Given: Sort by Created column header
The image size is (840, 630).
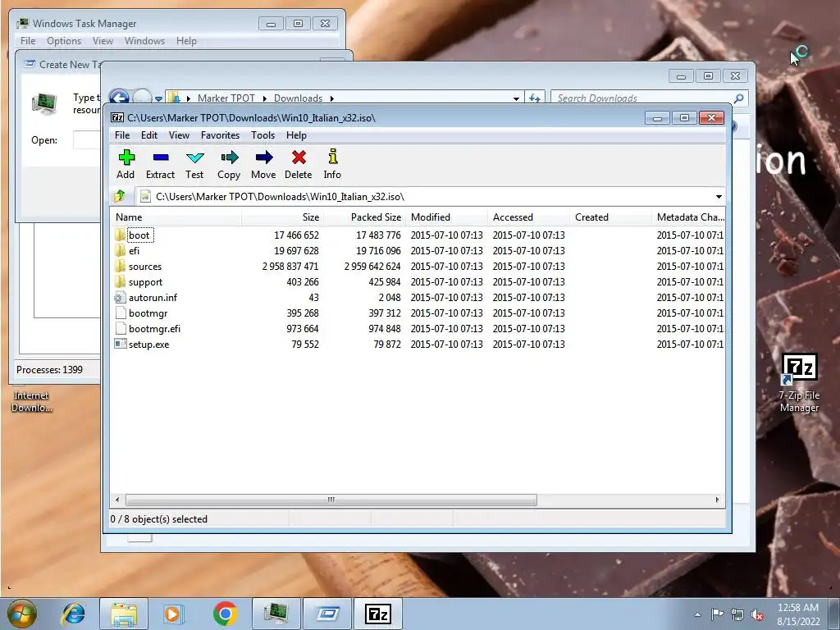Looking at the screenshot, I should click(610, 217).
